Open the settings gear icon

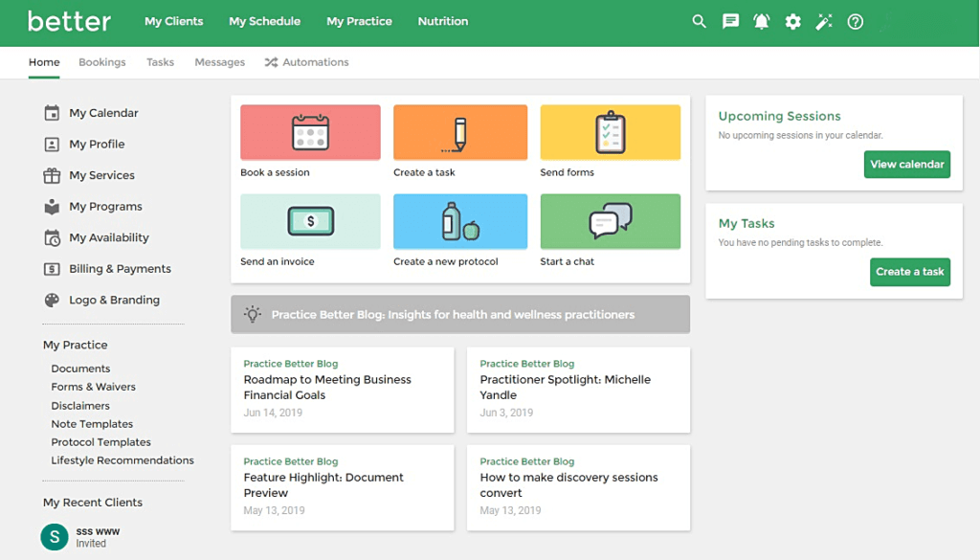[792, 22]
